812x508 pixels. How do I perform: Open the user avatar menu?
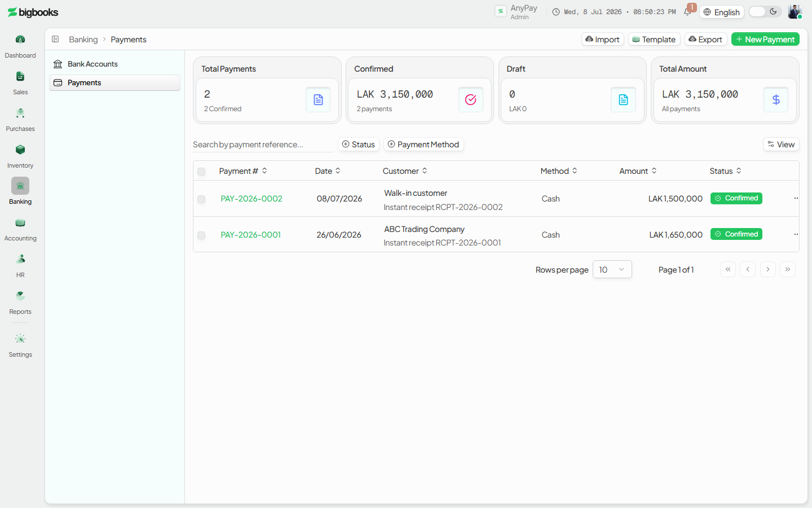point(795,12)
